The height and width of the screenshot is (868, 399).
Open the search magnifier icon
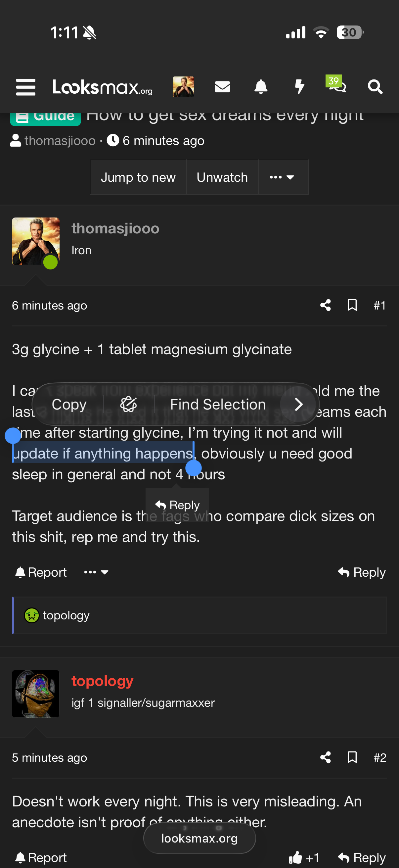pos(375,87)
